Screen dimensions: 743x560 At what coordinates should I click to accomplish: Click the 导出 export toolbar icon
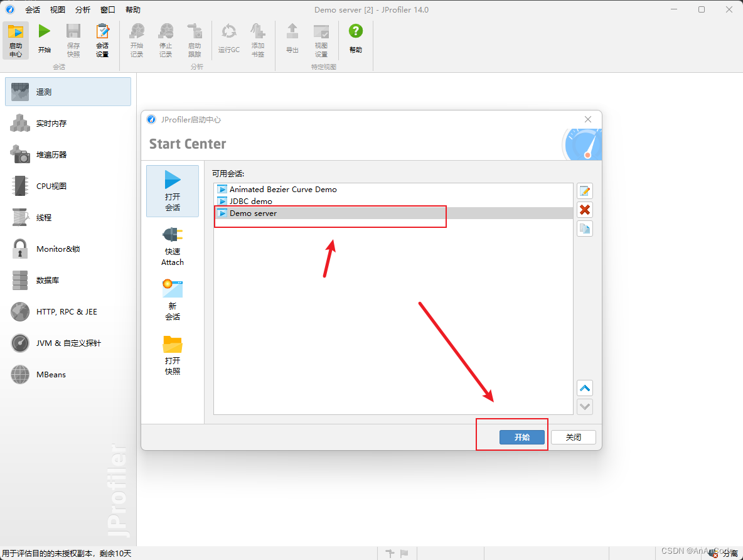point(292,39)
